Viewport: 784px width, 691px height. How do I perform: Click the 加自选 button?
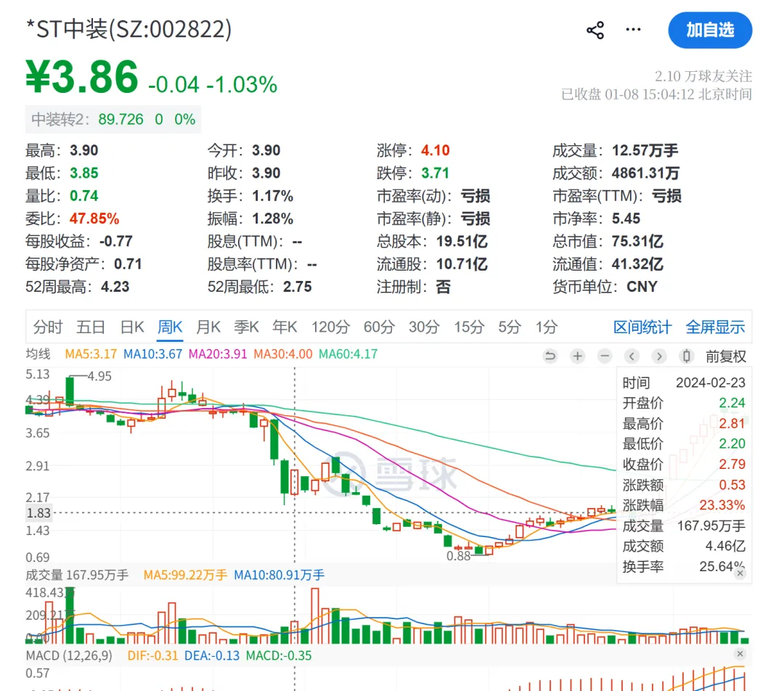710,30
